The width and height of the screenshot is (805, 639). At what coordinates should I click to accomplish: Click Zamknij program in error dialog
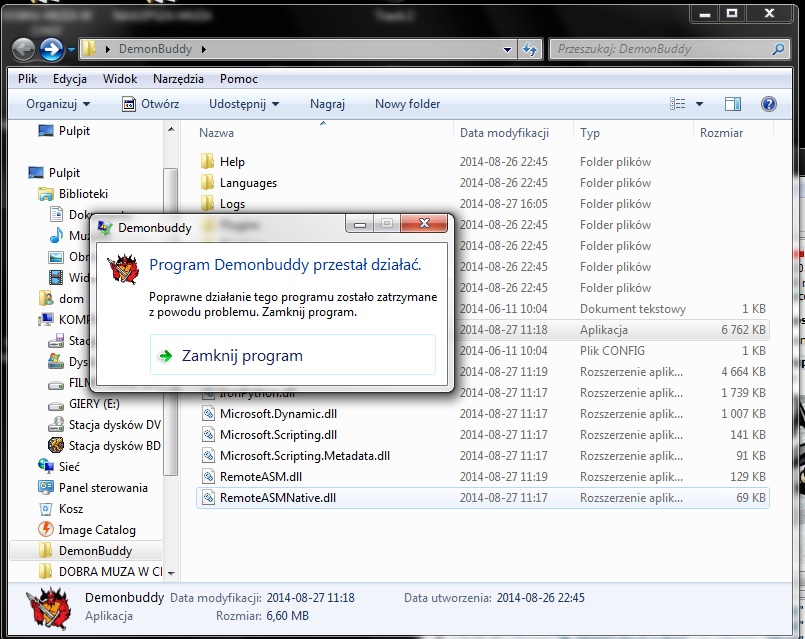293,355
